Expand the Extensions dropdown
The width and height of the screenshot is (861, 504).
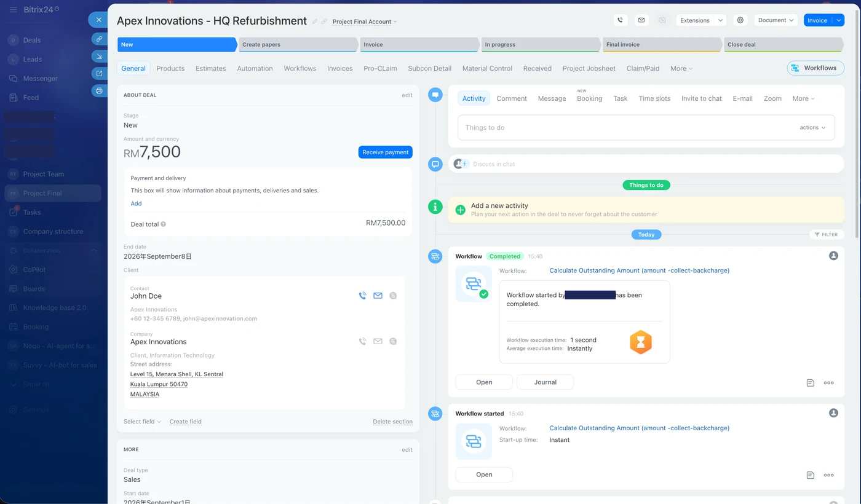click(x=701, y=20)
